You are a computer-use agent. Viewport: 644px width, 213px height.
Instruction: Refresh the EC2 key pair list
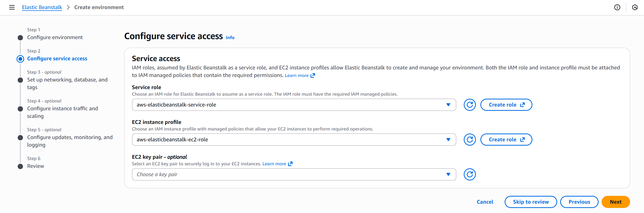pyautogui.click(x=470, y=174)
